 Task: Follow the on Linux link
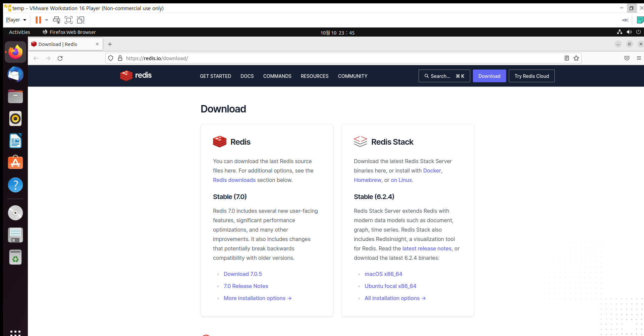click(401, 180)
